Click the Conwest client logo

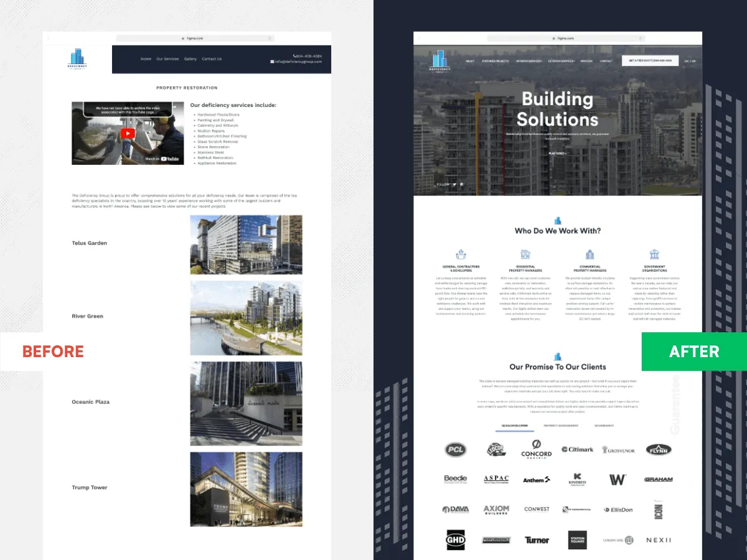point(537,509)
